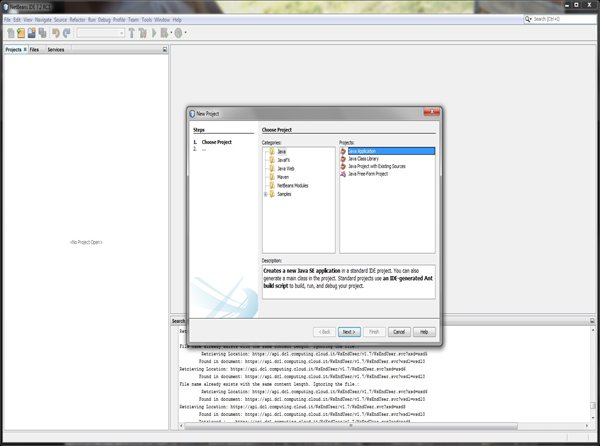
Task: Click the New File toolbar icon
Action: [11, 33]
